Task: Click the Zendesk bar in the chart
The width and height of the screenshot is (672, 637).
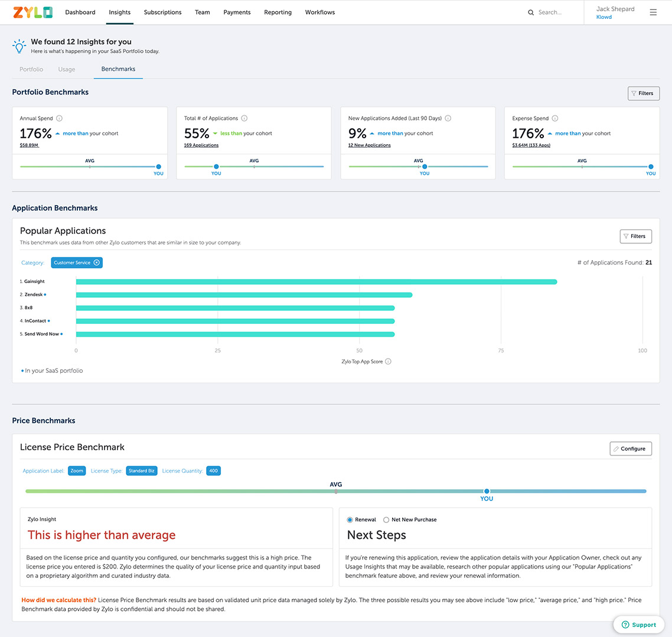Action: [244, 295]
